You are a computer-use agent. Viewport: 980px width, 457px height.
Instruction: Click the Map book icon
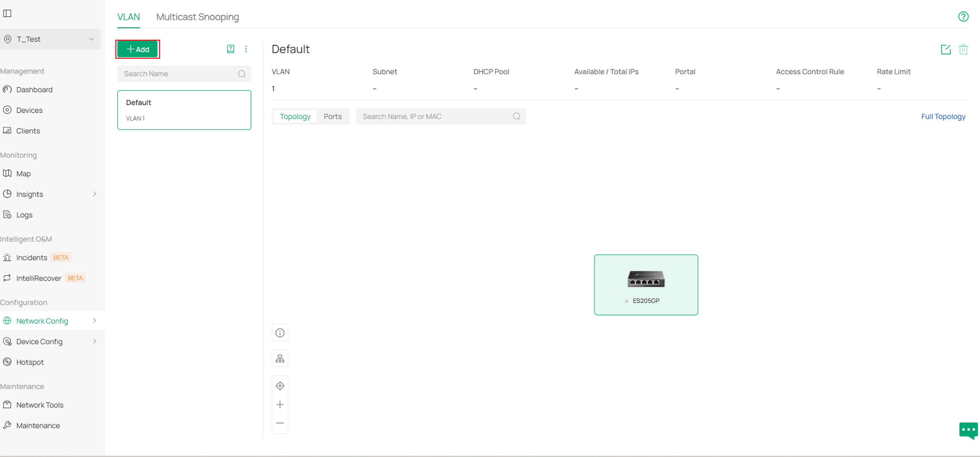point(7,173)
